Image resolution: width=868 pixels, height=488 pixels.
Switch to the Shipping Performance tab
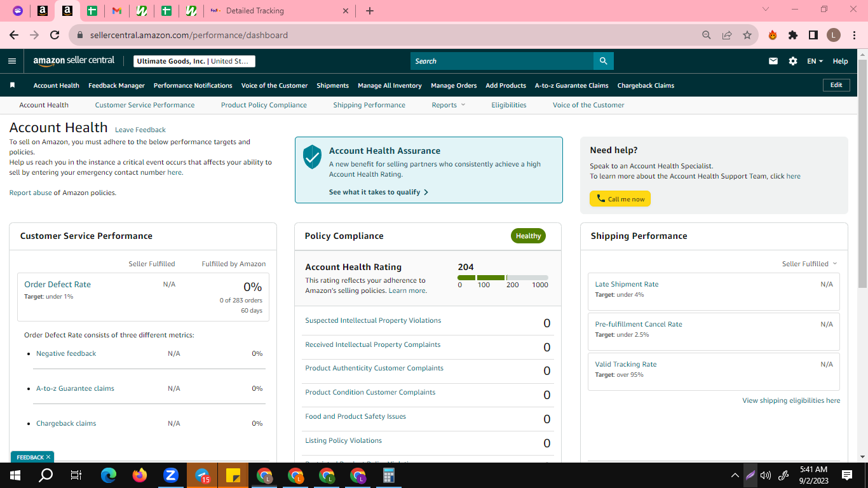pos(369,105)
